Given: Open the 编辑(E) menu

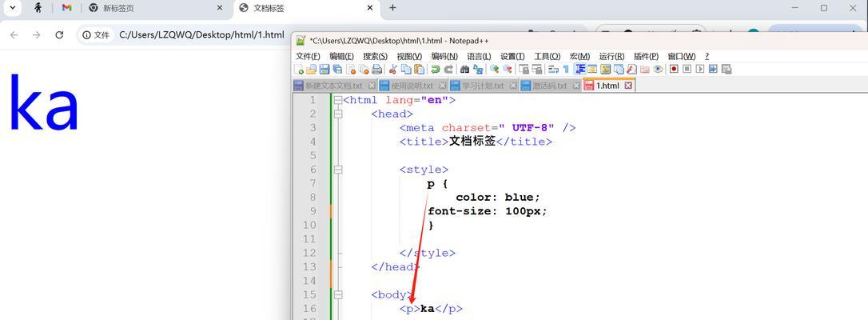Looking at the screenshot, I should click(x=341, y=57).
